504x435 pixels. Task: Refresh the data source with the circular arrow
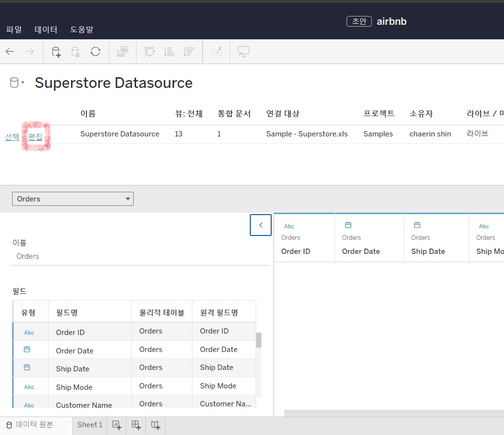pos(95,51)
